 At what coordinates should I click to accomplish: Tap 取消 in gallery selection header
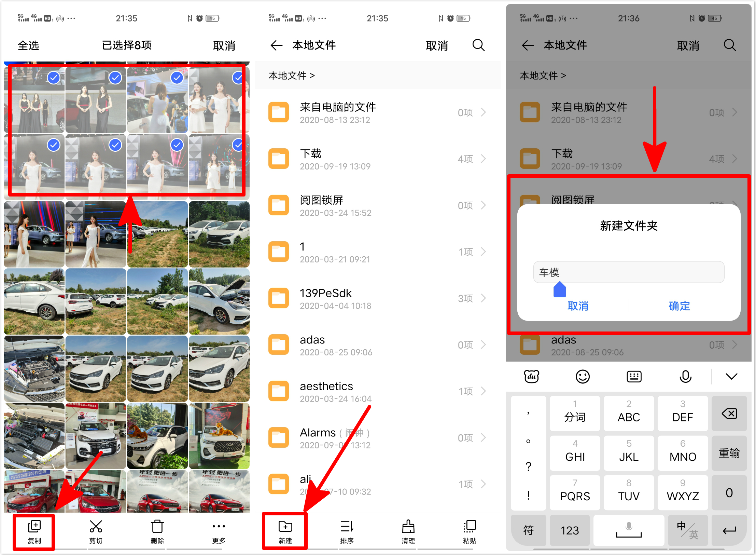(224, 45)
